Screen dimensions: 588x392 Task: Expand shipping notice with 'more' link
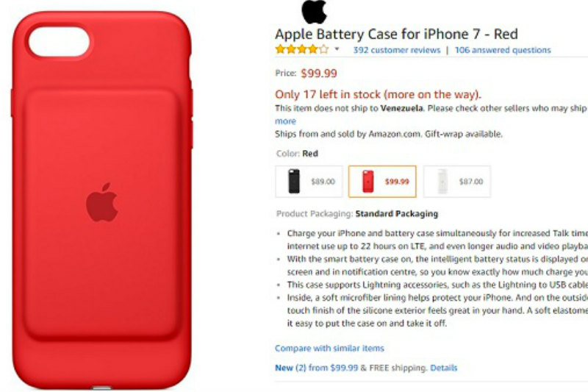285,121
